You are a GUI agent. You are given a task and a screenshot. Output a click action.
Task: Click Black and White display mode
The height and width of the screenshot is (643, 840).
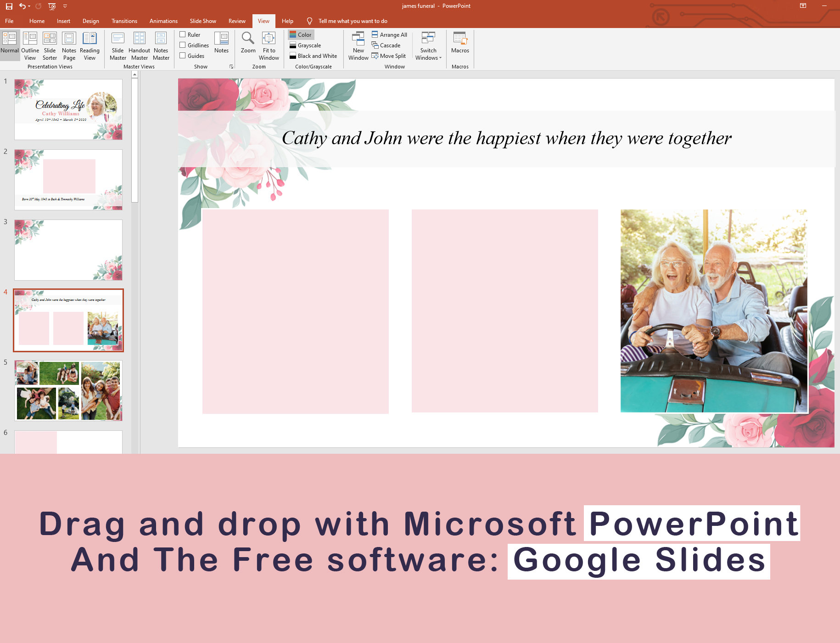pos(314,56)
